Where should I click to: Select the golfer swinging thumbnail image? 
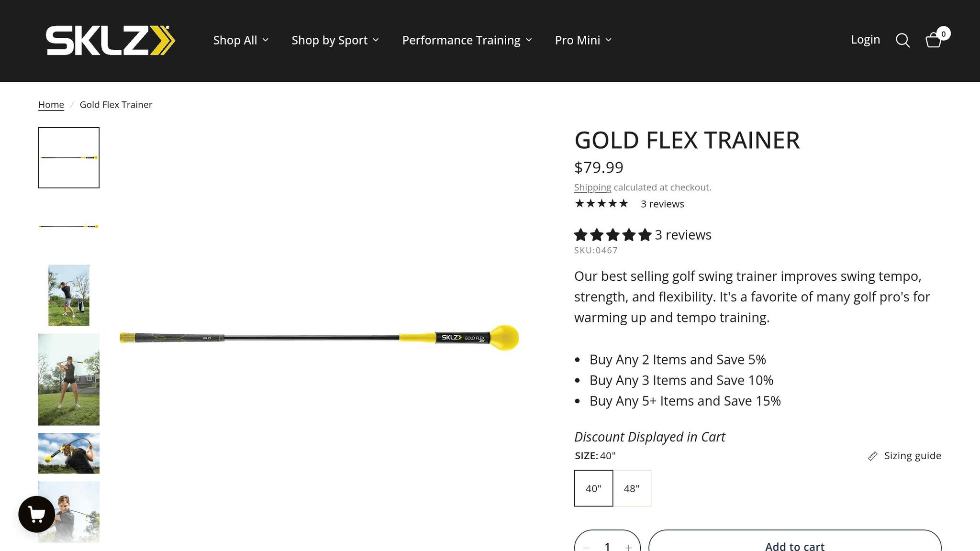pos(68,295)
